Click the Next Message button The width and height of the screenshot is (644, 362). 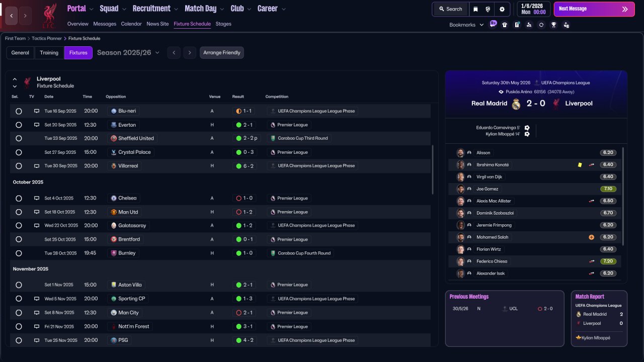pyautogui.click(x=594, y=9)
